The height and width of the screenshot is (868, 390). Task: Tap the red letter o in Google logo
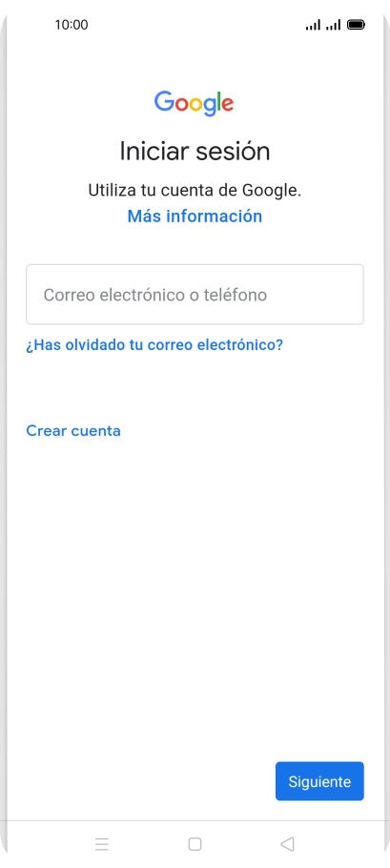click(182, 104)
